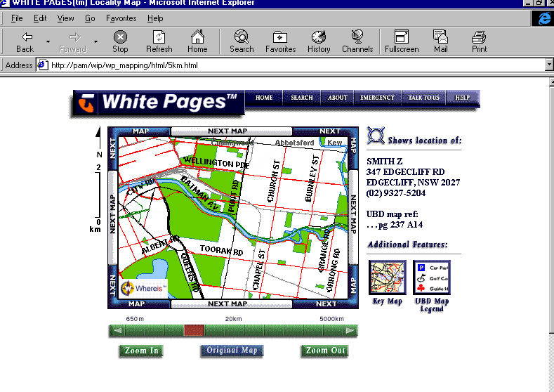Screen dimensions: 554x392
Task: Show the History panel
Action: (x=319, y=41)
